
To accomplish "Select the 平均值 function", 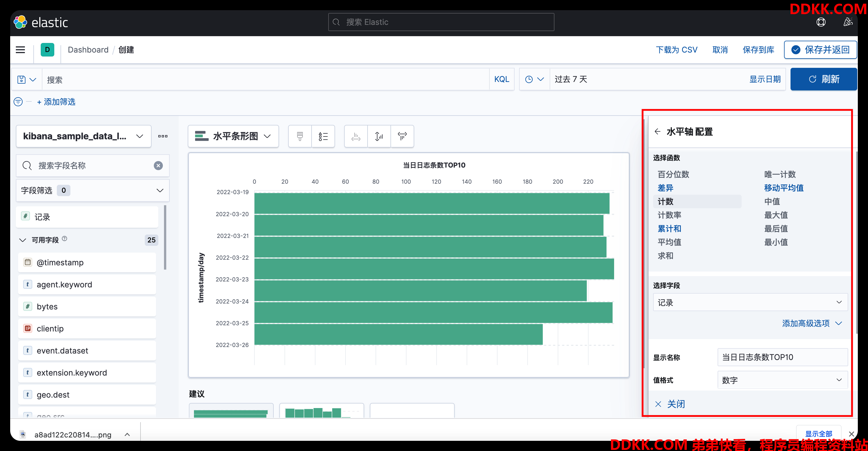I will 670,242.
